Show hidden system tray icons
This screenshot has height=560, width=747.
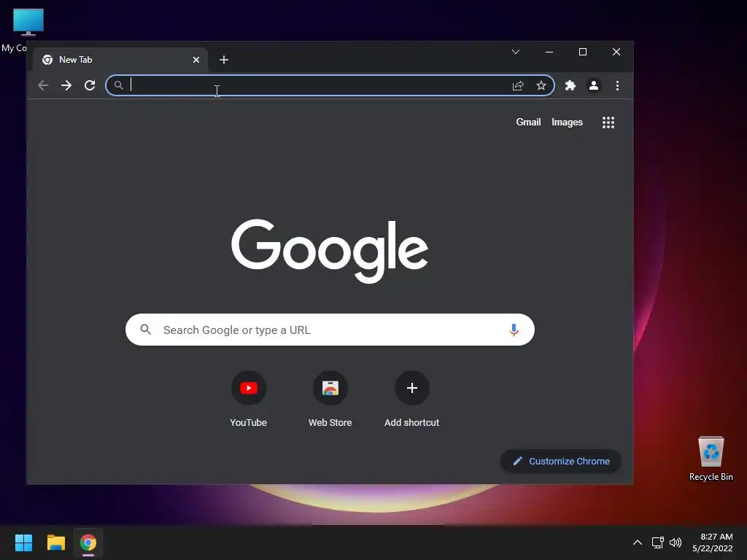(638, 542)
